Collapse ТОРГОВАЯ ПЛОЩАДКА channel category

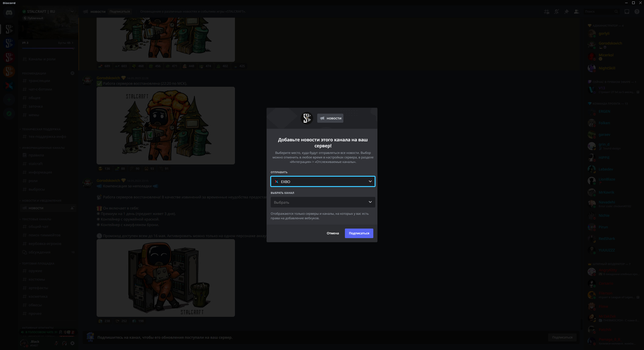point(38,264)
